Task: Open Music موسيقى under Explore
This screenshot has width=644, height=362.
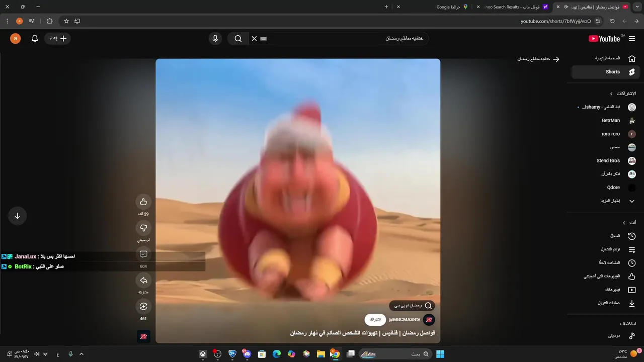Action: pos(605,335)
